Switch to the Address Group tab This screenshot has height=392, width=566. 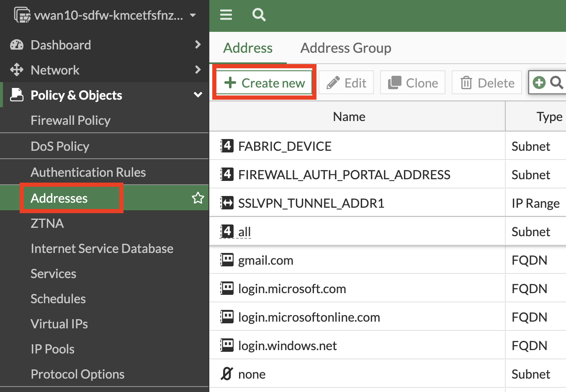pos(345,48)
